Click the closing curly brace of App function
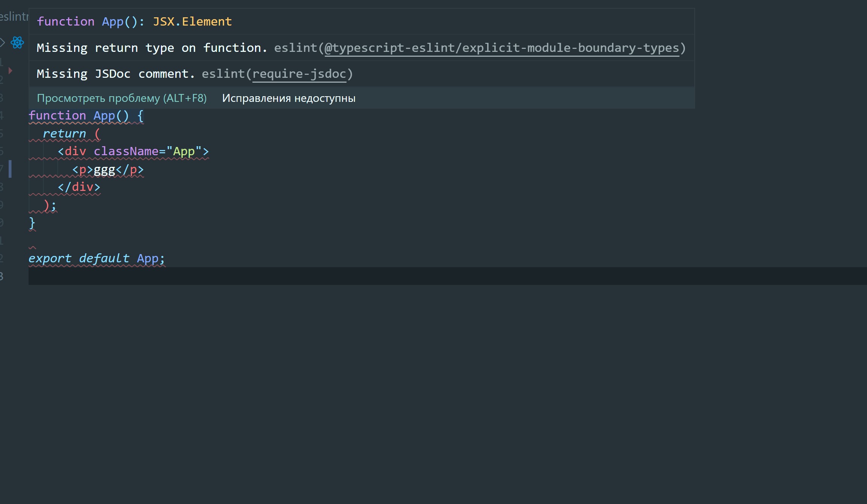 point(32,223)
